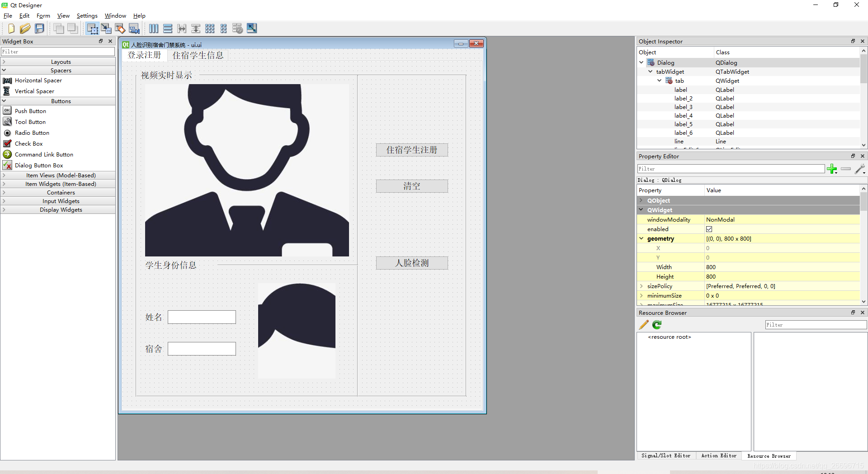Open the File menu
The image size is (868, 474).
[8, 15]
